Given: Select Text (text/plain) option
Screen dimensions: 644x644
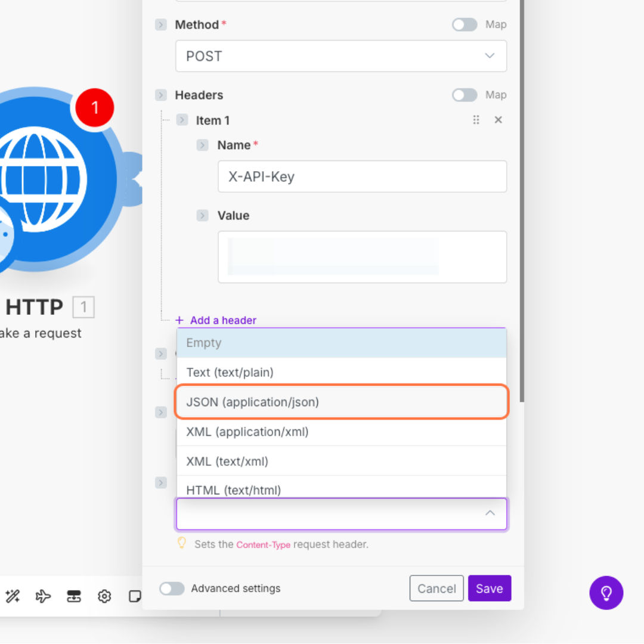Looking at the screenshot, I should pyautogui.click(x=341, y=373).
